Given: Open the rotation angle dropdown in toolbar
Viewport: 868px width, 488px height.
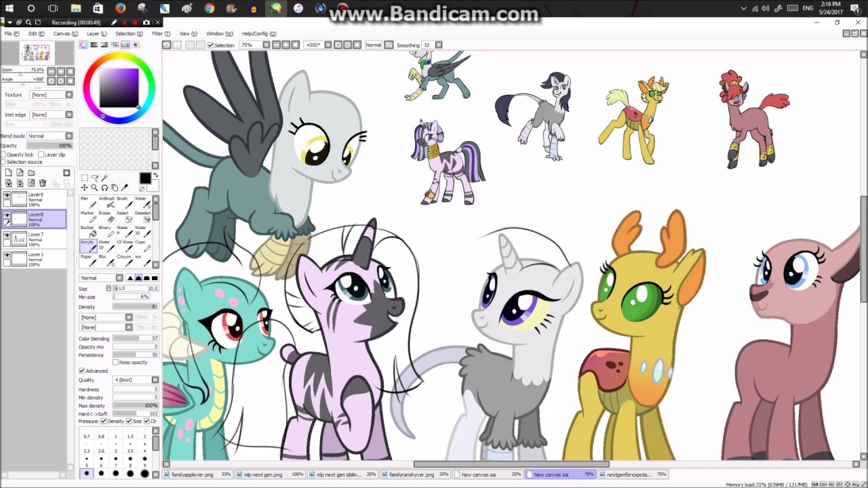Looking at the screenshot, I should 328,45.
